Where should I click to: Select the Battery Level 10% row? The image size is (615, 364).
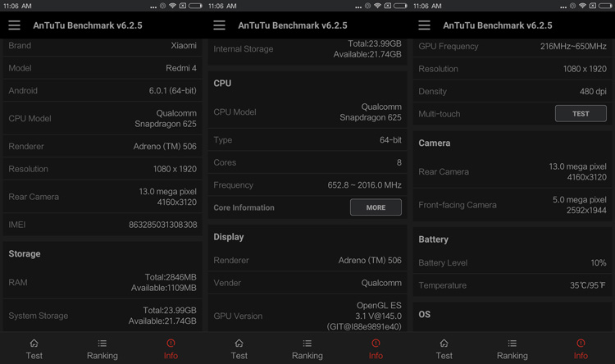tap(512, 263)
